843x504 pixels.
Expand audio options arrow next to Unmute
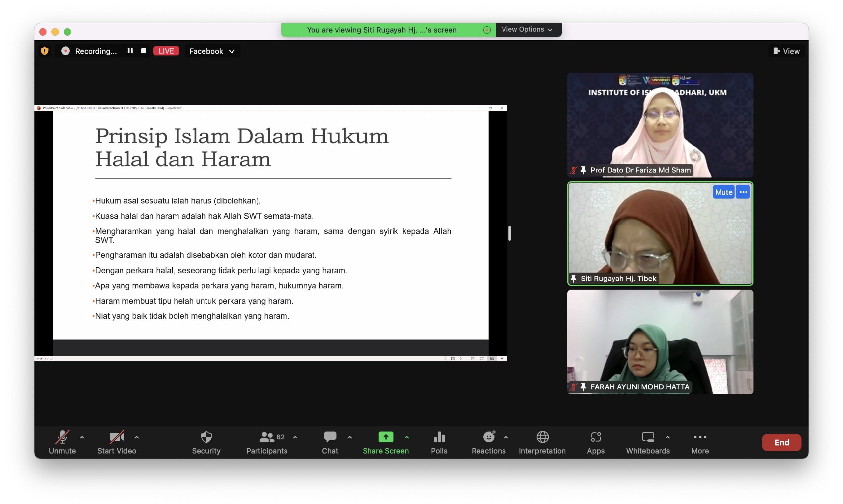pos(82,437)
